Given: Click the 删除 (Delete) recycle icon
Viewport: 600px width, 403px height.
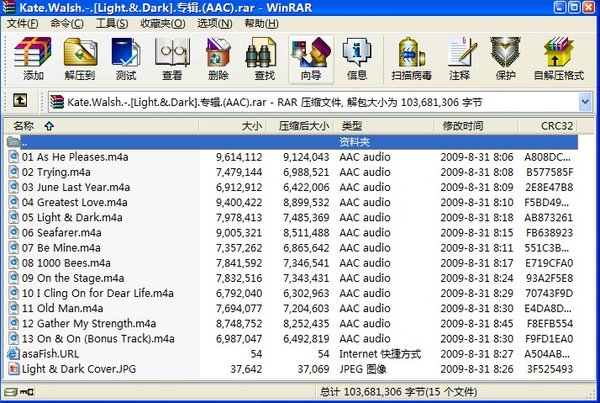Looking at the screenshot, I should [x=218, y=59].
